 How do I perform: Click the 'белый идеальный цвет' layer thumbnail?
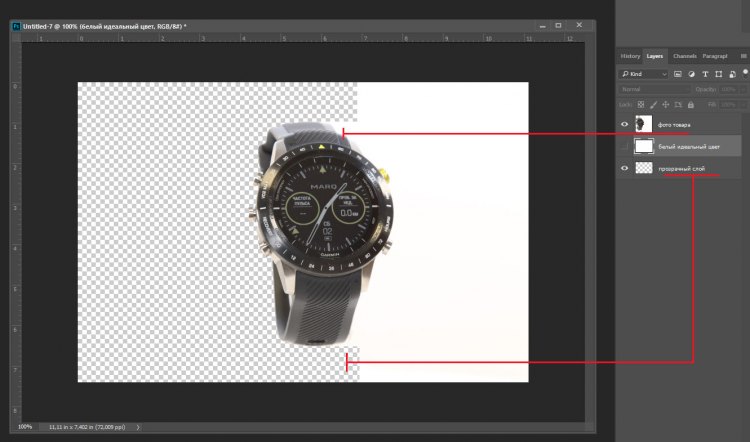pyautogui.click(x=644, y=146)
